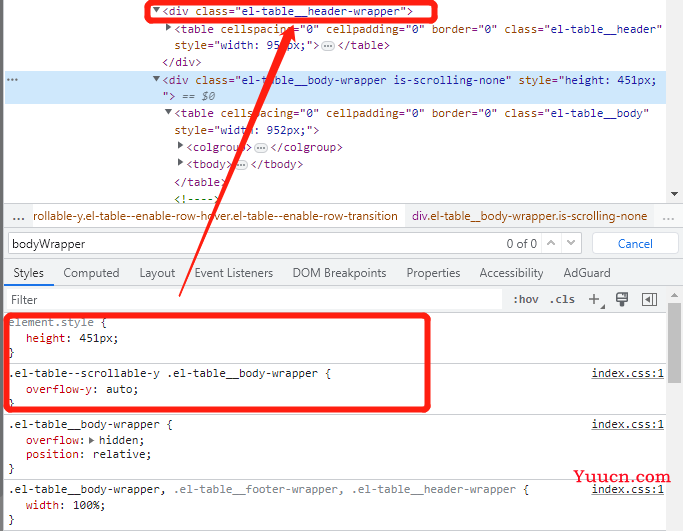The image size is (683, 531).
Task: Switch to the Computed tab
Action: tap(91, 273)
